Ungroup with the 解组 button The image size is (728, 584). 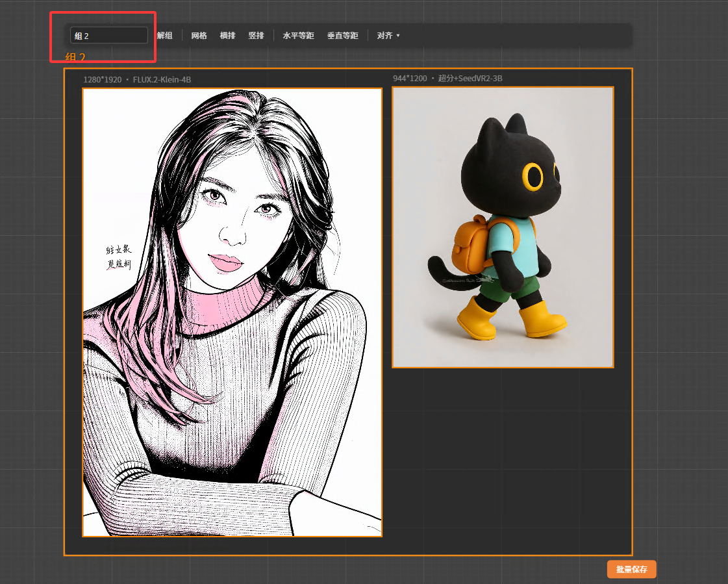tap(165, 35)
